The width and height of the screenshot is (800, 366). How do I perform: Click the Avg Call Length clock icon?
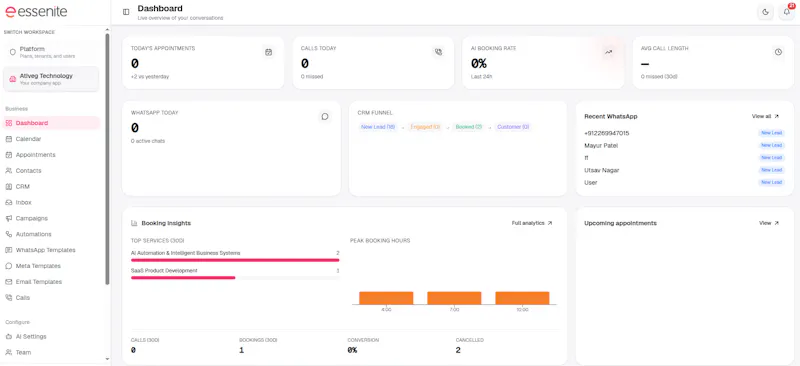pyautogui.click(x=778, y=52)
